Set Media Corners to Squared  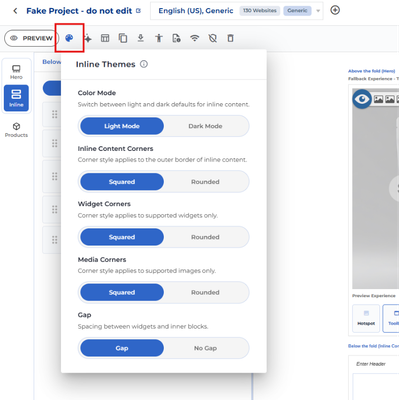pyautogui.click(x=122, y=292)
